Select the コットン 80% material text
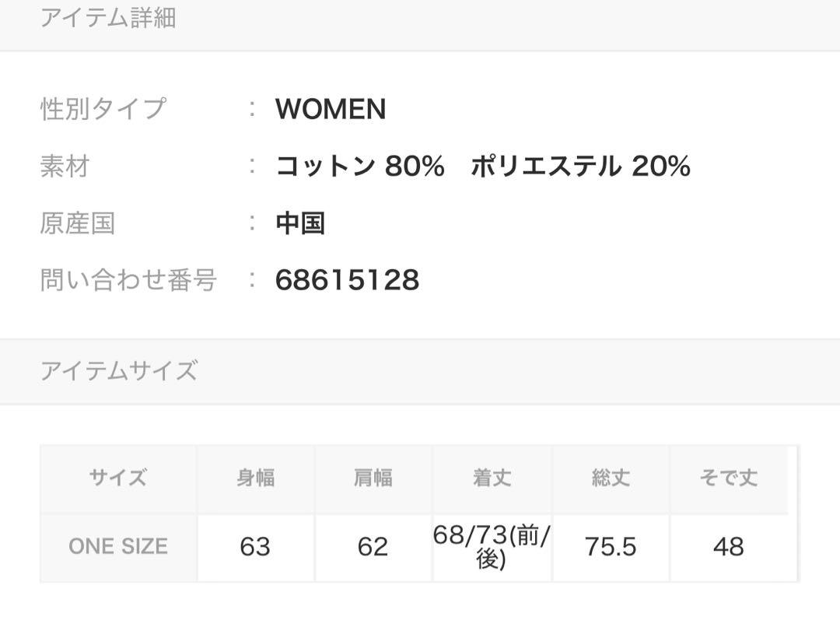The image size is (840, 617). pos(360,167)
